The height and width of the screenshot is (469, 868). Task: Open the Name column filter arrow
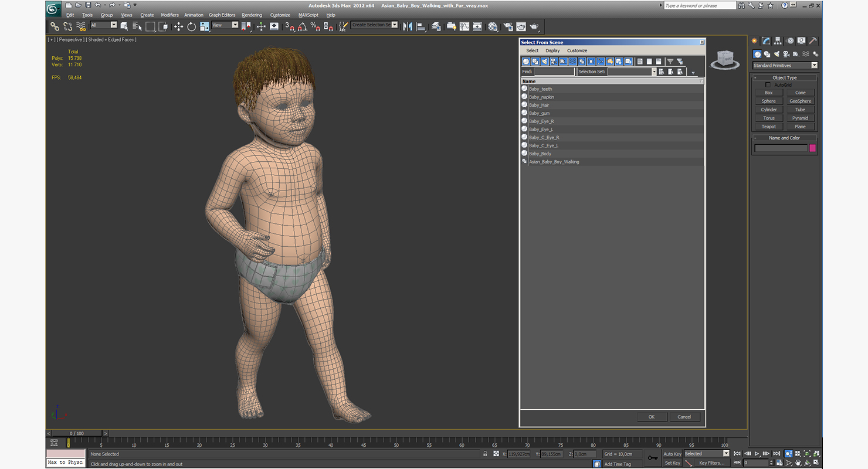[701, 81]
